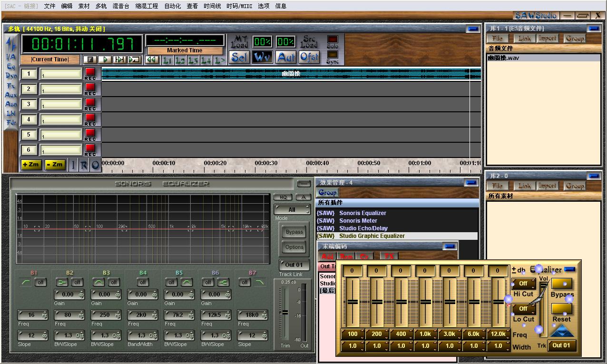Open the Aux section in the side strip
Screen dimensions: 607x364
tap(11, 95)
